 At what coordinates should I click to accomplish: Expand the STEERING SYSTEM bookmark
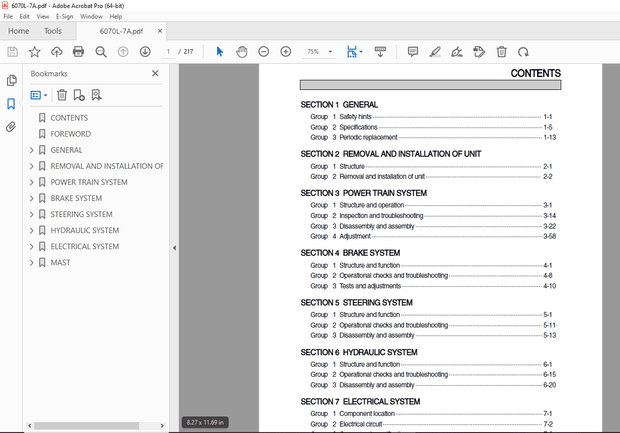32,214
